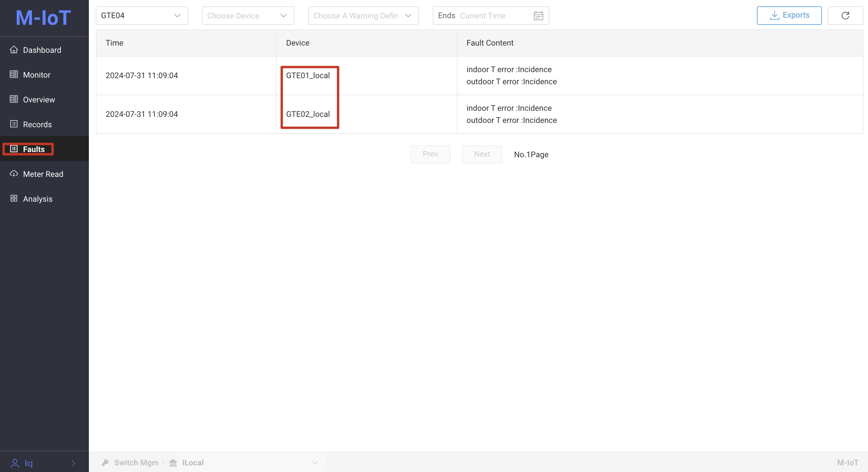This screenshot has width=868, height=472.
Task: Go to the Monitor page
Action: [x=44, y=75]
